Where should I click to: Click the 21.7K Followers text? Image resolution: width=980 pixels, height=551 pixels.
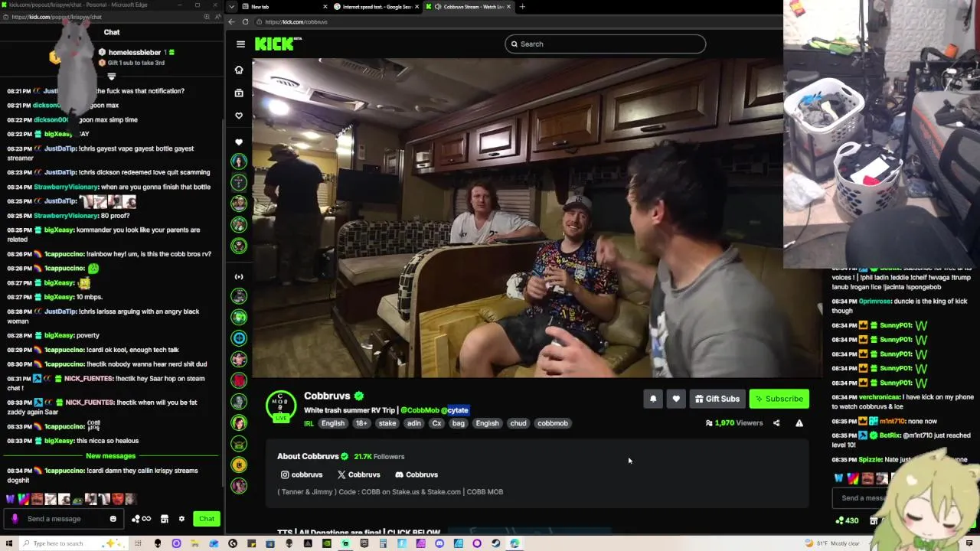[x=379, y=457]
